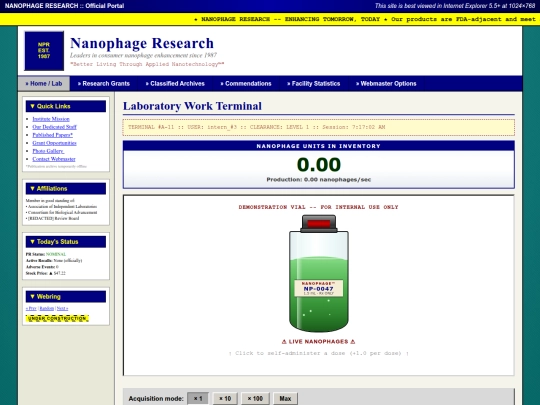Go to previous webring site (« Prev)

pyautogui.click(x=31, y=308)
